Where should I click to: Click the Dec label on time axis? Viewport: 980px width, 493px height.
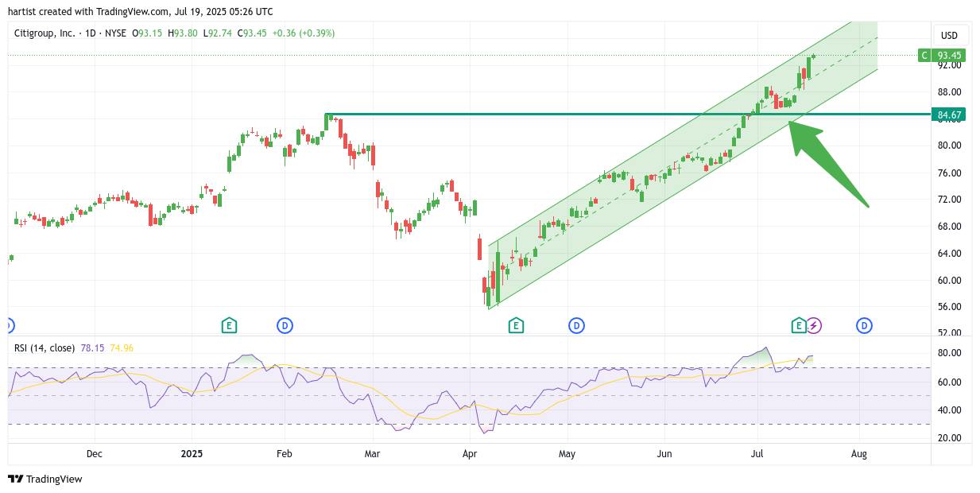(95, 454)
